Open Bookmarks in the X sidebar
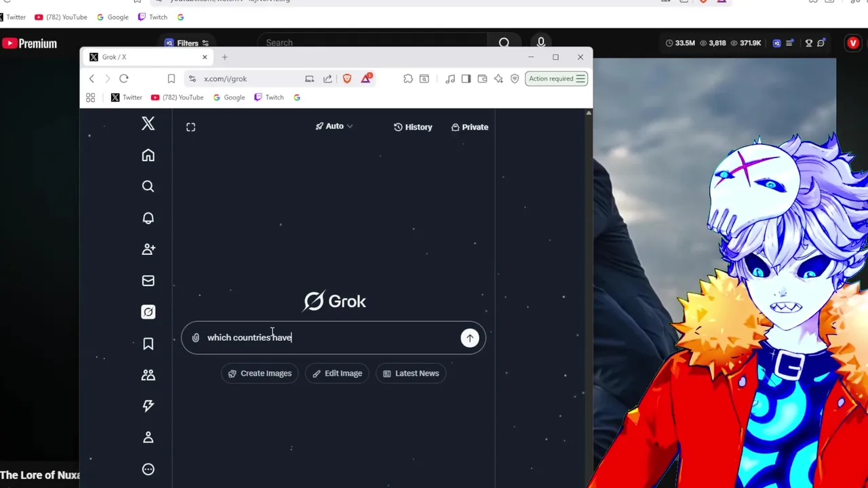The image size is (868, 488). point(148,344)
